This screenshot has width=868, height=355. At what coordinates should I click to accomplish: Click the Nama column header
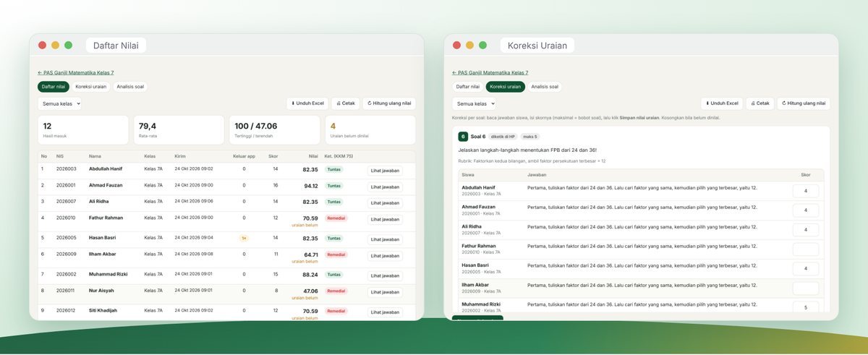[x=95, y=156]
